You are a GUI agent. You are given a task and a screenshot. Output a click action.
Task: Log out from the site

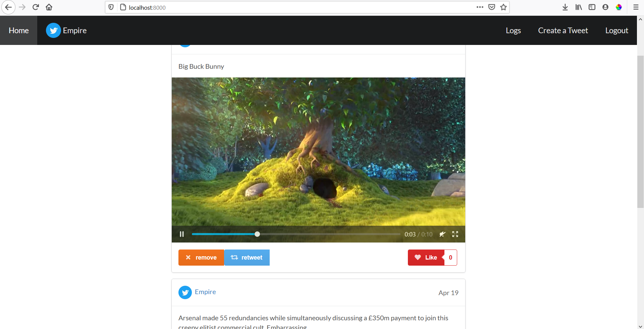pos(616,31)
